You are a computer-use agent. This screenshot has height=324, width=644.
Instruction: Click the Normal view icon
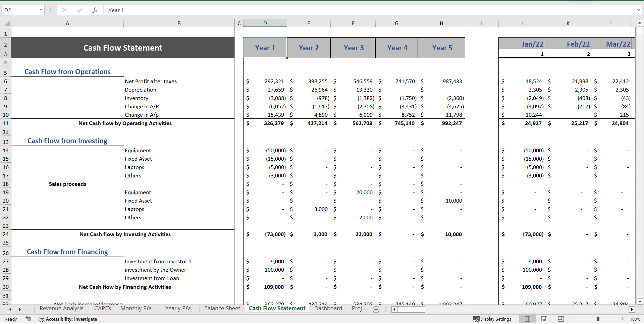(528, 319)
